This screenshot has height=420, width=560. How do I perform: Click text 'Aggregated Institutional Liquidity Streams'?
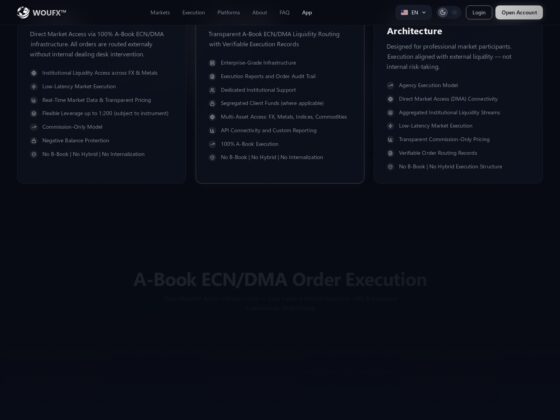[x=449, y=112]
